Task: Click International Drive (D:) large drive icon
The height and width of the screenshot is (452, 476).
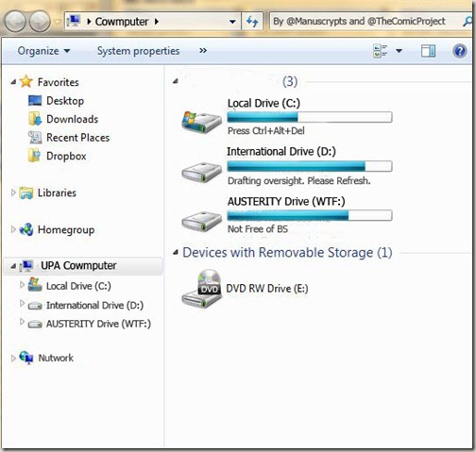Action: [x=201, y=172]
